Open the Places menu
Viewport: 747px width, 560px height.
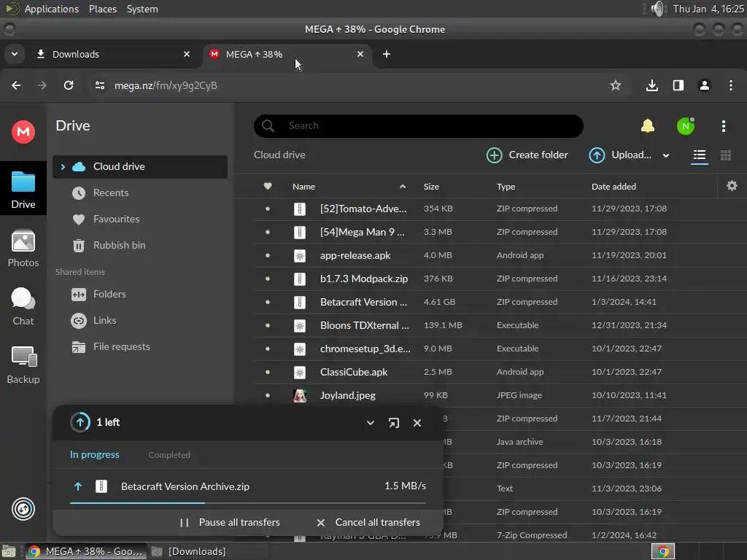click(102, 9)
